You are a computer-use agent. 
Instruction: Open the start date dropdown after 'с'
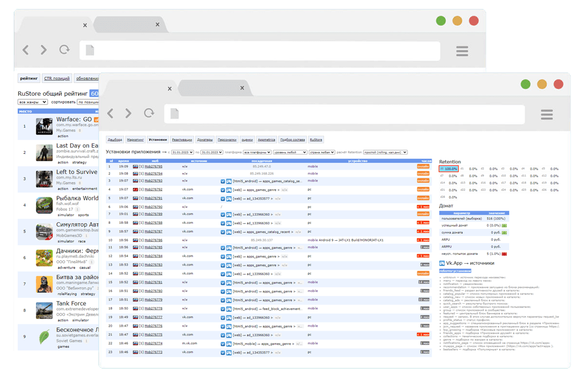[182, 152]
